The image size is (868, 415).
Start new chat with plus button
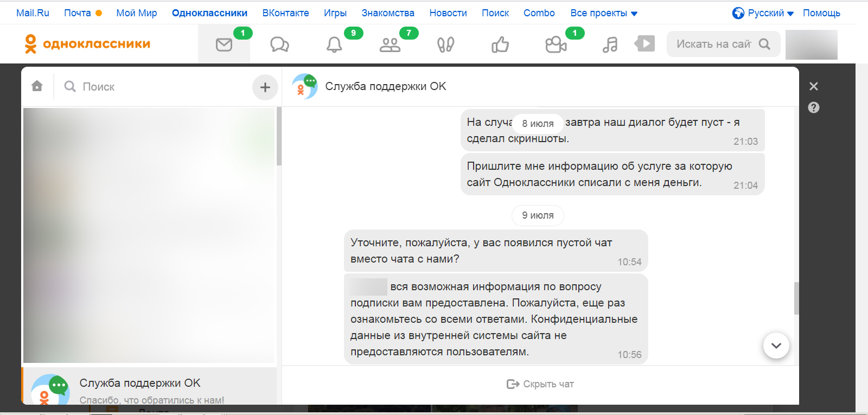coord(265,87)
